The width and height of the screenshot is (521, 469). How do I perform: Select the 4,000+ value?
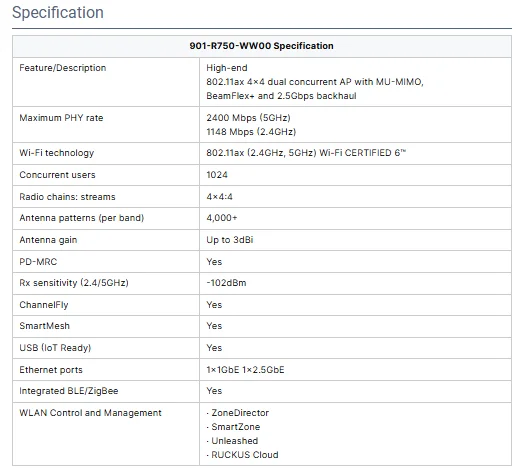point(222,218)
